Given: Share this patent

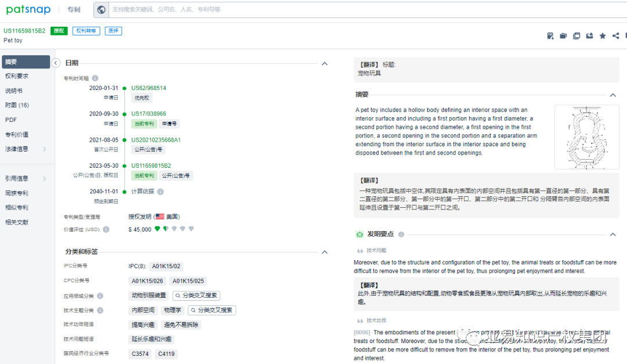Looking at the screenshot, I should coord(615,35).
